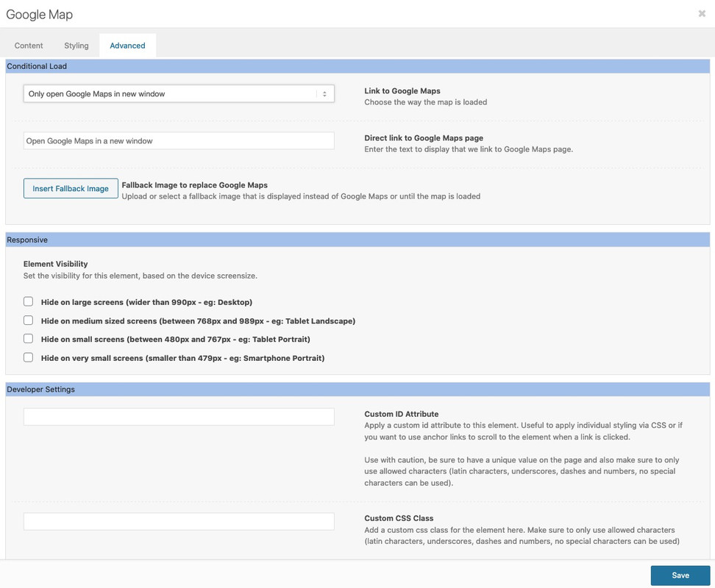Toggle Hide on small screens checkbox
Image resolution: width=715 pixels, height=588 pixels.
pyautogui.click(x=28, y=338)
